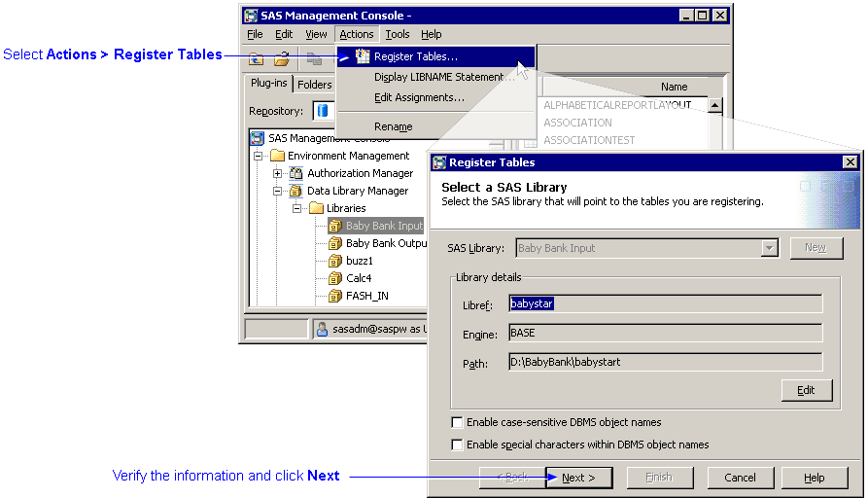Image resolution: width=868 pixels, height=498 pixels.
Task: Select the Data Library Manager icon
Action: pos(296,191)
